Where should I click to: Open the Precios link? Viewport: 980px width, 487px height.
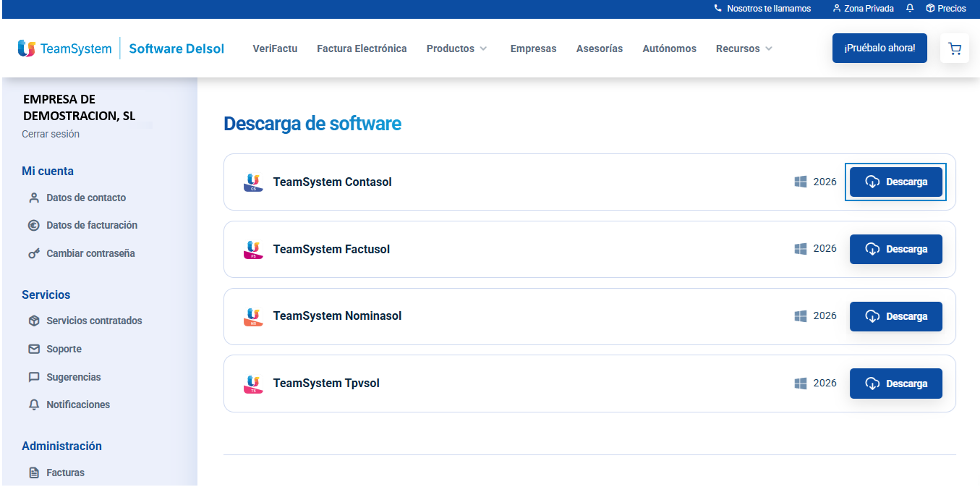pos(952,9)
